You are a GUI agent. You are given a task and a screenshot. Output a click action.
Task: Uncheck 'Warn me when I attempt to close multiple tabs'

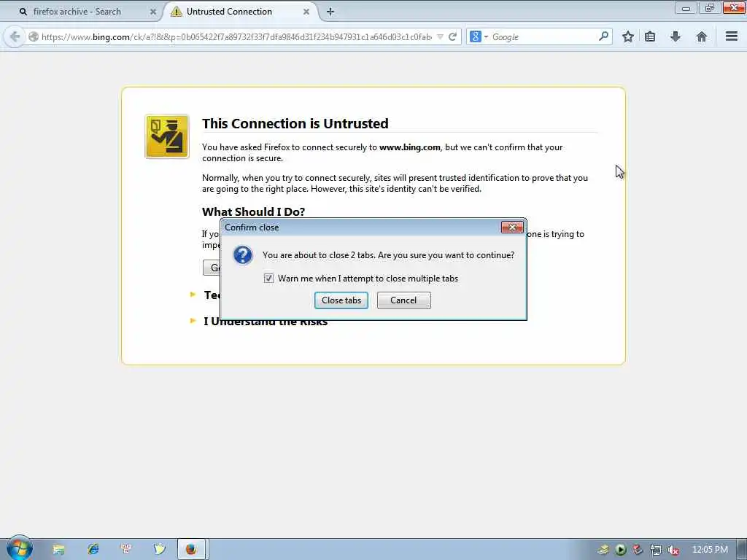pyautogui.click(x=268, y=278)
